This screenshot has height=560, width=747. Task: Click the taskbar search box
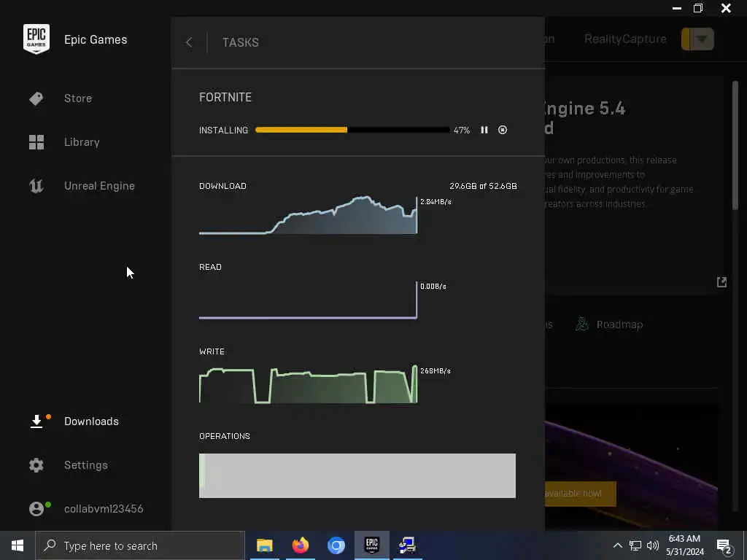(140, 545)
